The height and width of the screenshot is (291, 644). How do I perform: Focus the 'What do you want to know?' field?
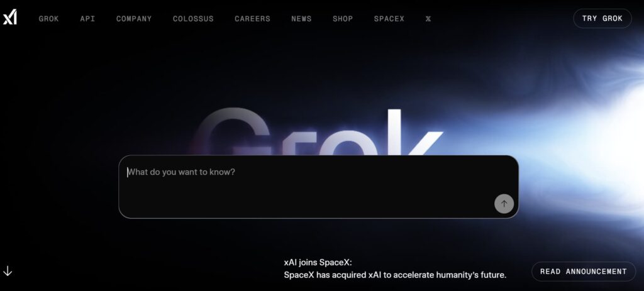click(x=318, y=187)
